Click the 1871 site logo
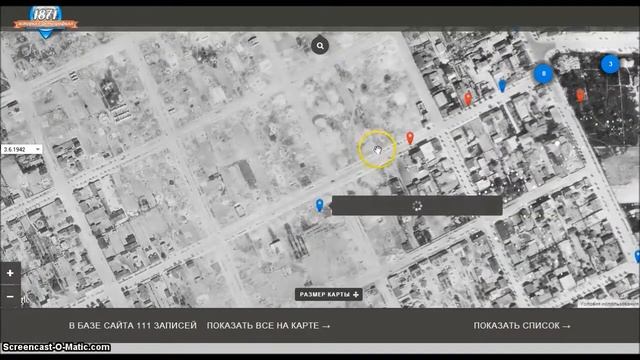The height and width of the screenshot is (360, 640). (45, 22)
